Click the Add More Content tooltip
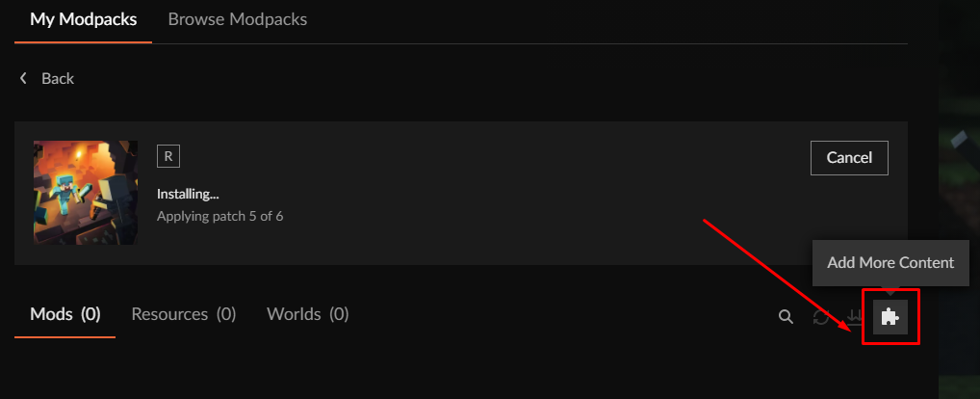This screenshot has width=980, height=399. (890, 262)
